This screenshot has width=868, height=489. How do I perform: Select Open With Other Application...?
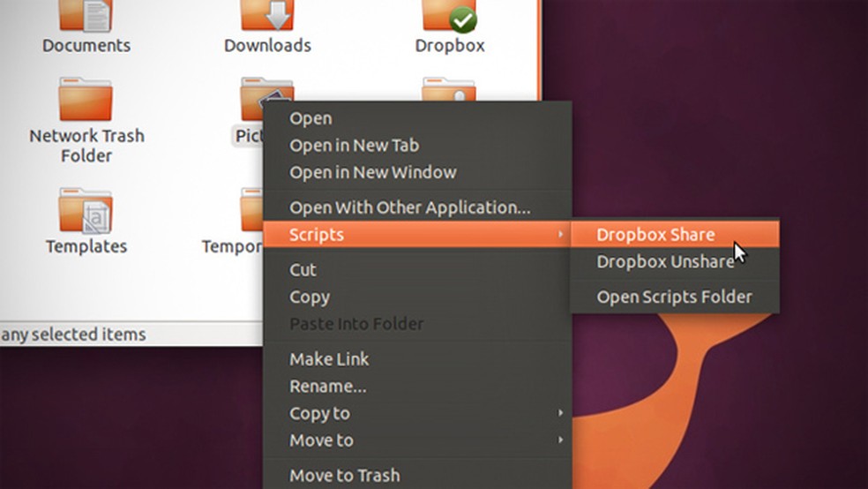(x=417, y=207)
